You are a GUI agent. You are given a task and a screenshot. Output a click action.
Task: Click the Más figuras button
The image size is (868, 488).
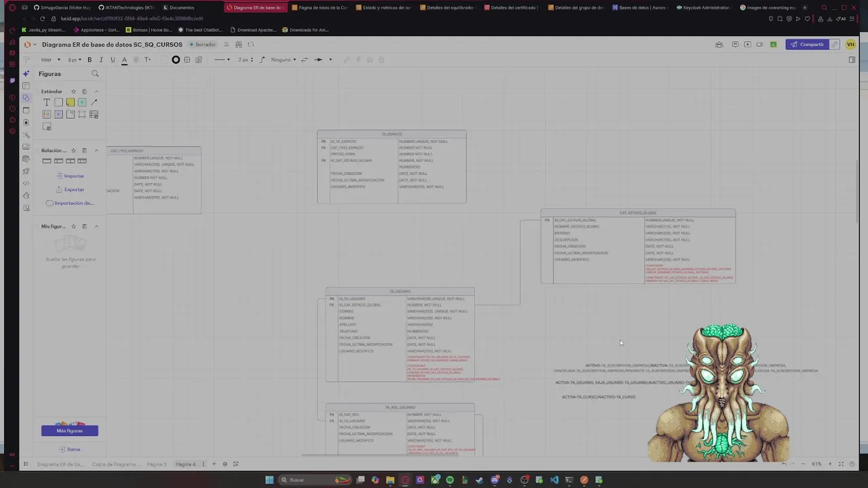[x=70, y=431]
